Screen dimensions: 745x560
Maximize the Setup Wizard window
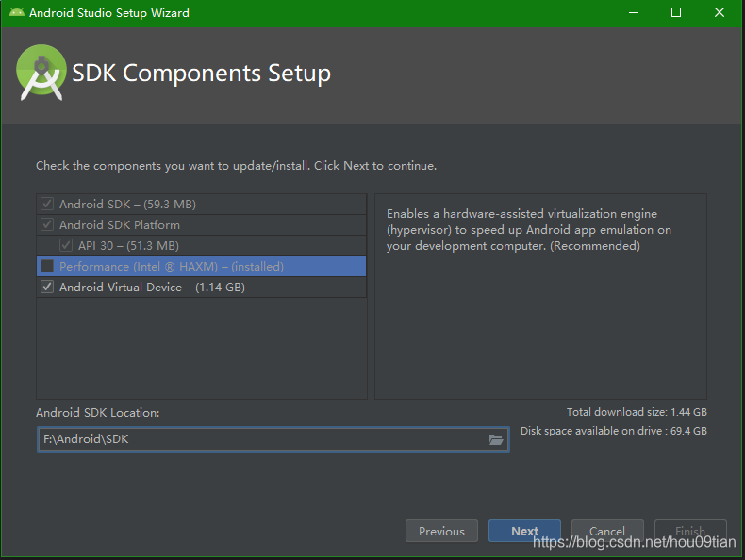coord(676,13)
